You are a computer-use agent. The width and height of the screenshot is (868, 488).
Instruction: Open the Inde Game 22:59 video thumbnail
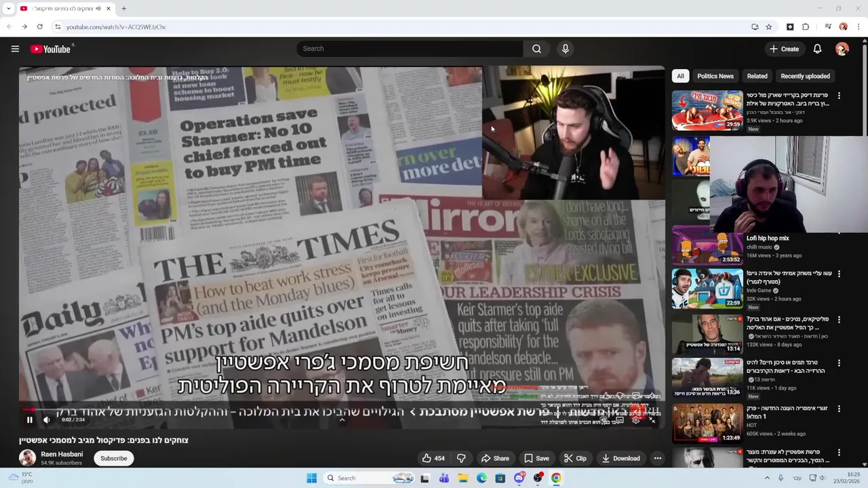(x=707, y=289)
